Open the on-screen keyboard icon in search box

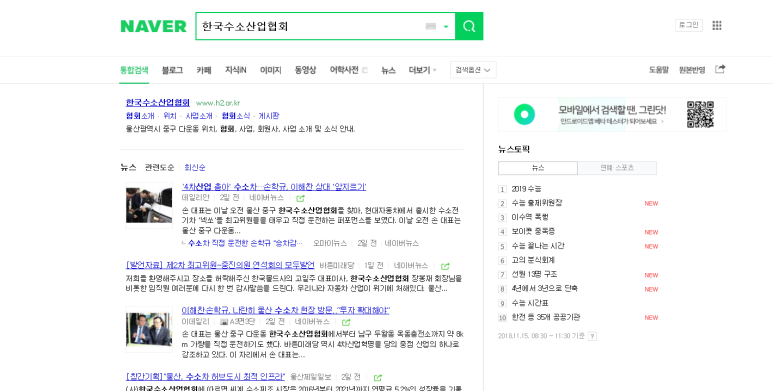pyautogui.click(x=430, y=26)
